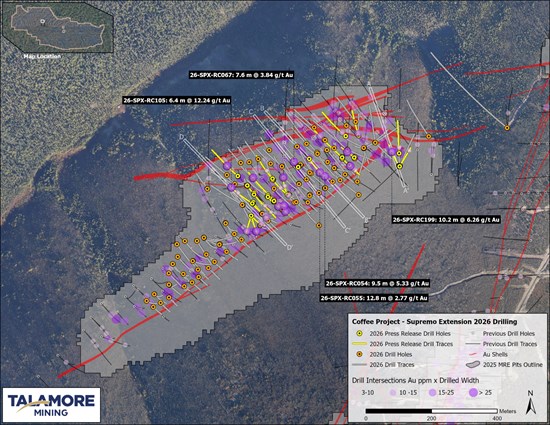Click the Previous Drill Traces legend line
Image resolution: width=550 pixels, height=425 pixels.
tap(473, 344)
